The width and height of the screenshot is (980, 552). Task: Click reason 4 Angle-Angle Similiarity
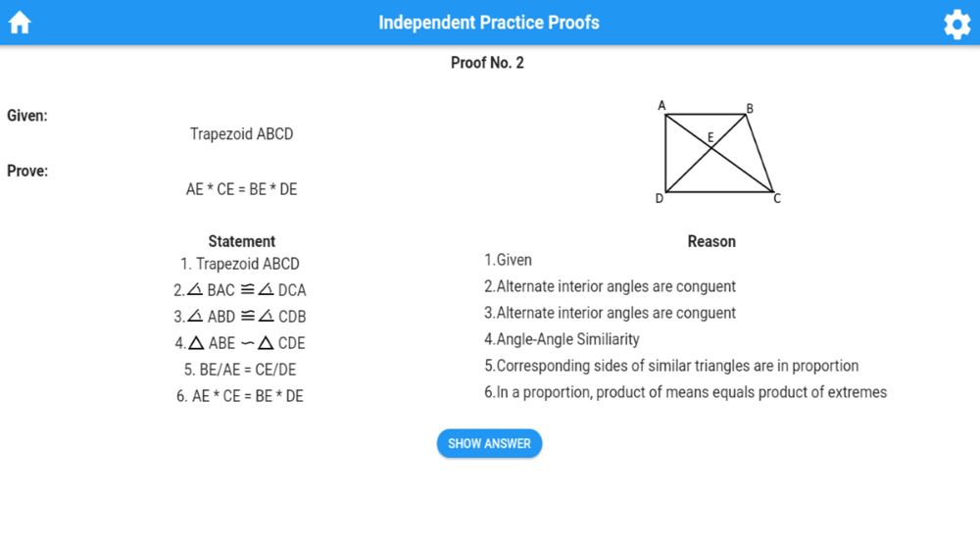(562, 339)
